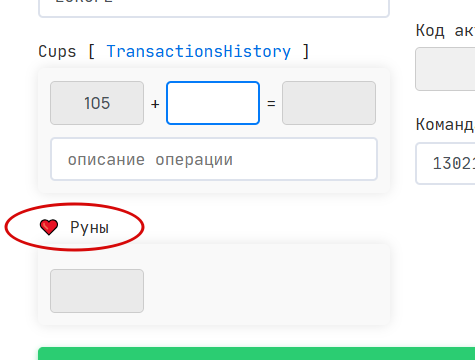Click the red heart icon beside Руны

49,227
